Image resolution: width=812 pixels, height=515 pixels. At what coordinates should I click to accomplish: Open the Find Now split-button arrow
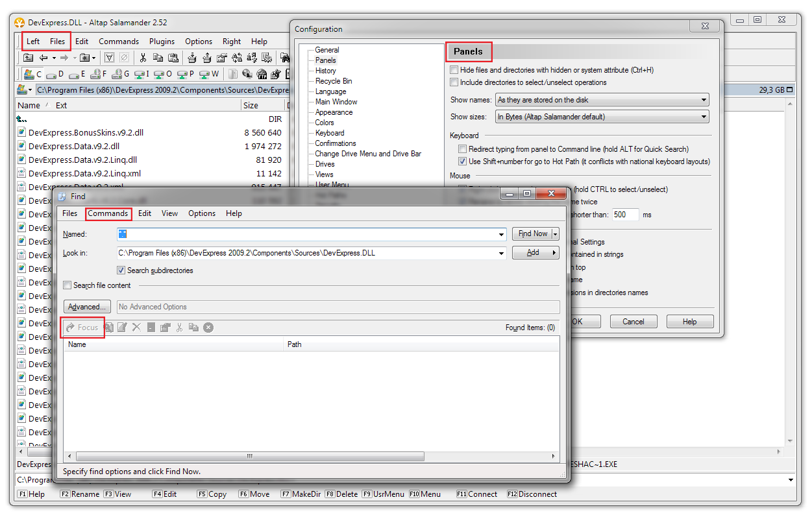pyautogui.click(x=555, y=234)
